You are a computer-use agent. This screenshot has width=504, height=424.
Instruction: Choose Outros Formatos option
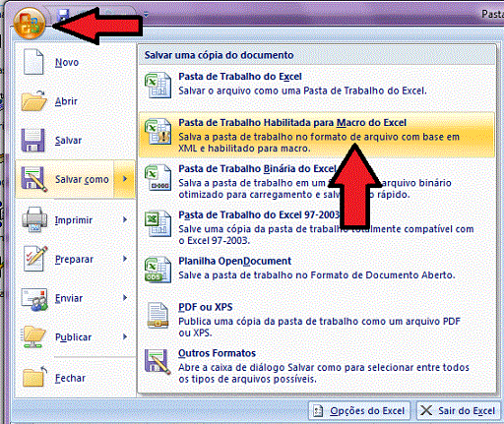[317, 366]
